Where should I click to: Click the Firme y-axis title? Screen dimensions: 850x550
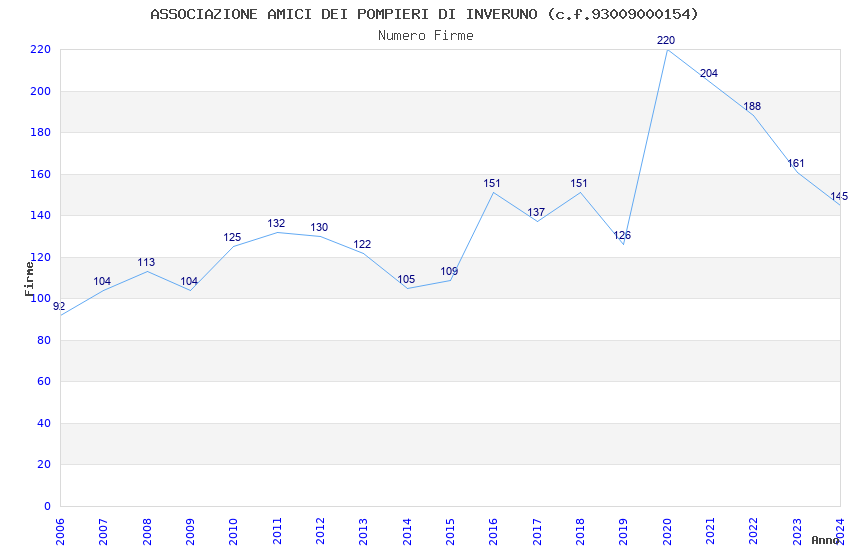coord(29,279)
